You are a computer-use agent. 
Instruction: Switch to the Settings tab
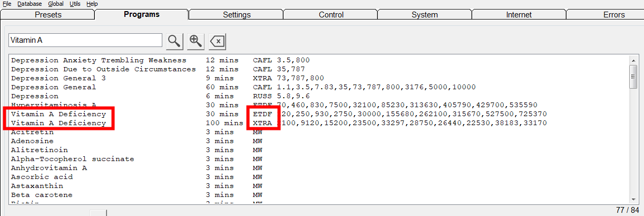coord(237,15)
